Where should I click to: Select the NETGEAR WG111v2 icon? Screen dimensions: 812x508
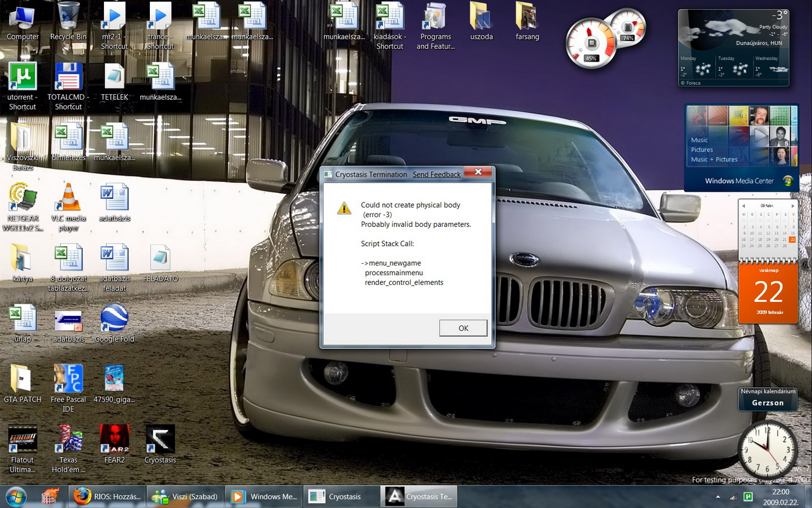[x=22, y=207]
